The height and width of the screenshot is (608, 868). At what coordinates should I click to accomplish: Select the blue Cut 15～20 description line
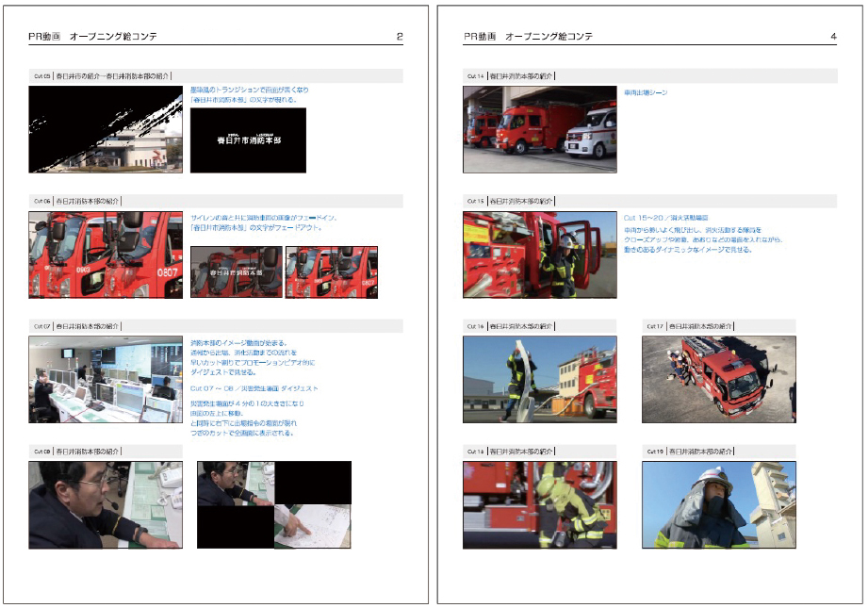[x=665, y=218]
